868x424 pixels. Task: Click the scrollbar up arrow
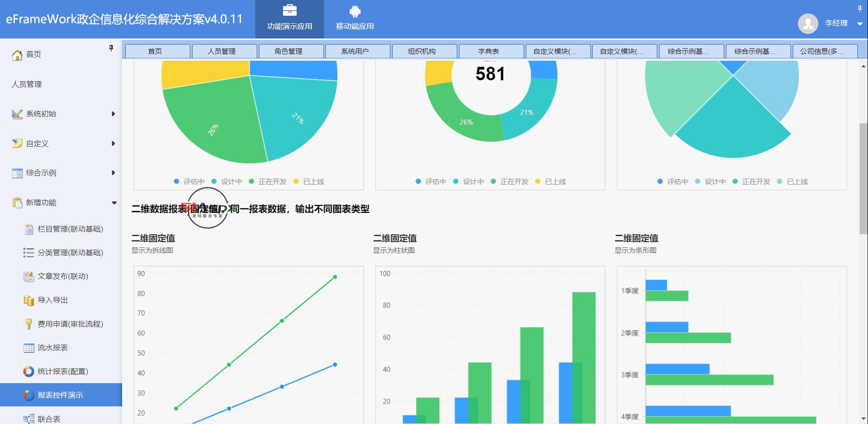pyautogui.click(x=863, y=66)
